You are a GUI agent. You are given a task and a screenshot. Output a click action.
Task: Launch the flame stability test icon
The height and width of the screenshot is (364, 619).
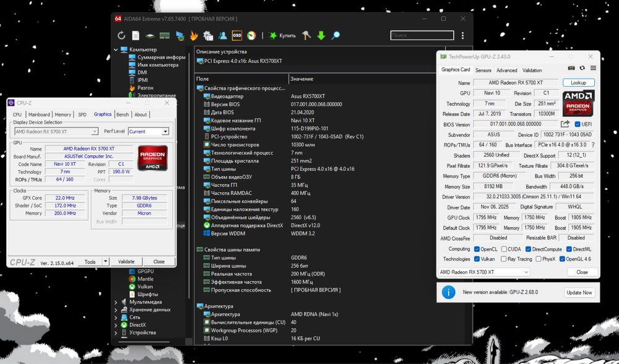[x=194, y=35]
